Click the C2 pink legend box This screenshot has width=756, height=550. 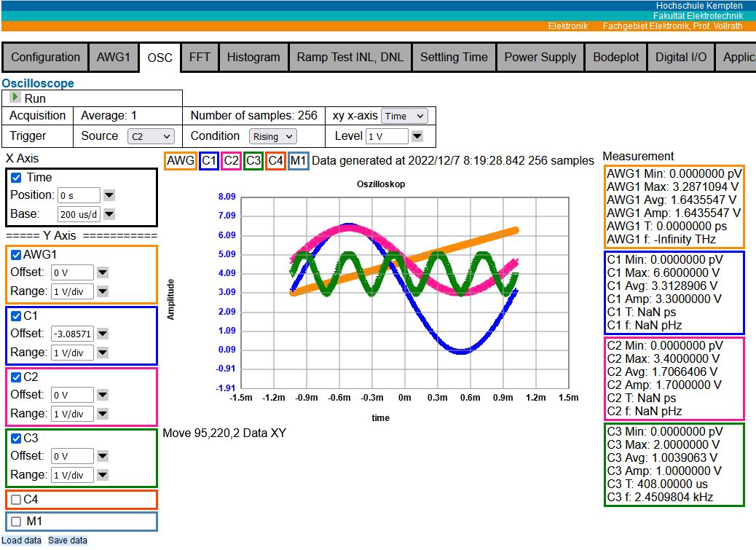click(232, 160)
